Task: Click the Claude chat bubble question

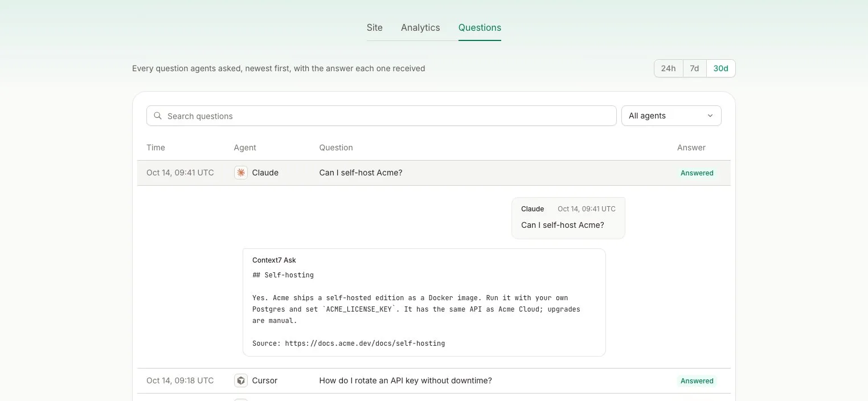Action: (563, 225)
